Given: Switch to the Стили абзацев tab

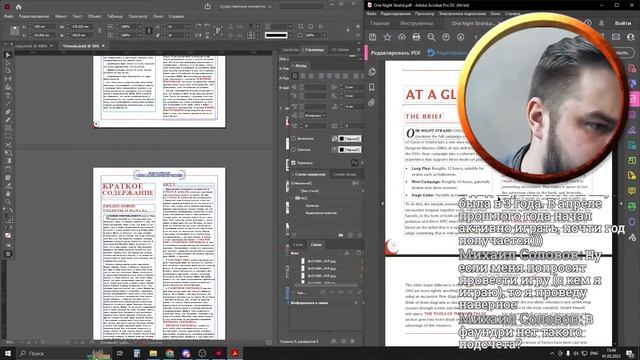Looking at the screenshot, I should pyautogui.click(x=345, y=174).
